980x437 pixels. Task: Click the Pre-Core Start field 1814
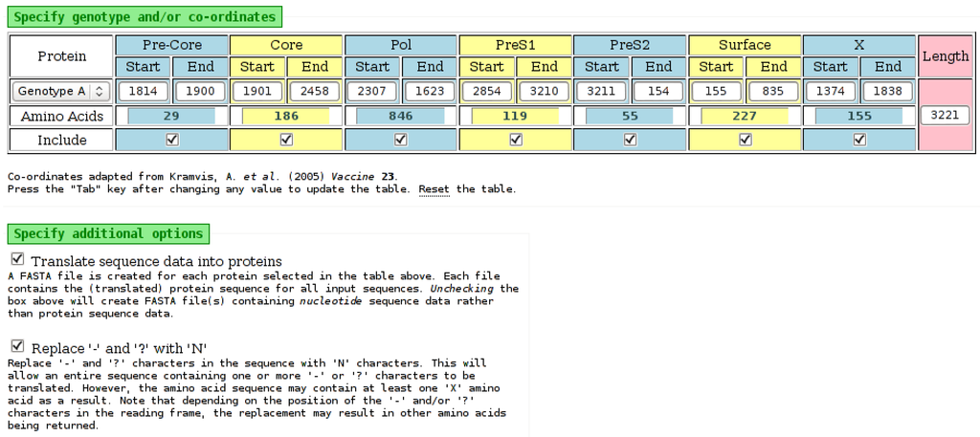pos(144,91)
